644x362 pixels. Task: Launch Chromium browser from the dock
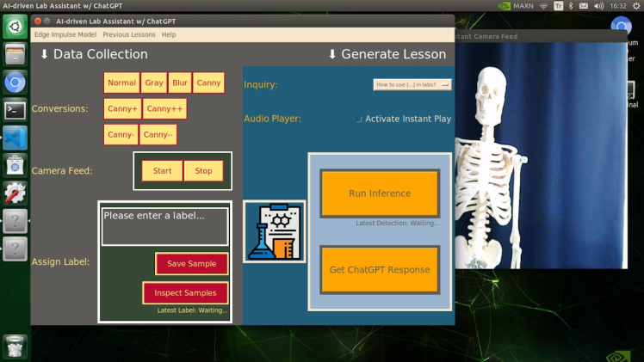click(x=15, y=83)
